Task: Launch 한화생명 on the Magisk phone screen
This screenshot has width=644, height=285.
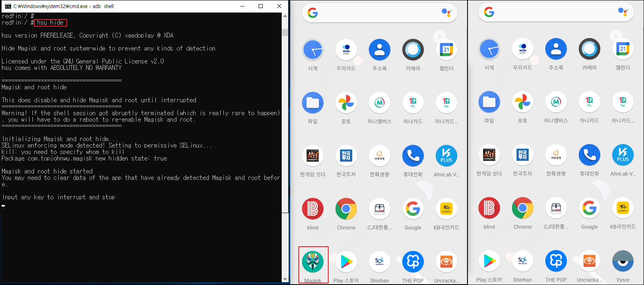Action: point(380,156)
